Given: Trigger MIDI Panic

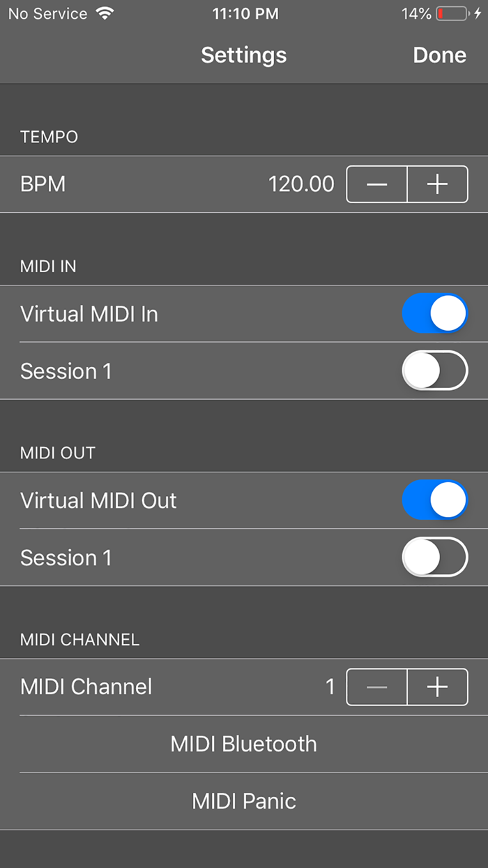Looking at the screenshot, I should coord(243,801).
